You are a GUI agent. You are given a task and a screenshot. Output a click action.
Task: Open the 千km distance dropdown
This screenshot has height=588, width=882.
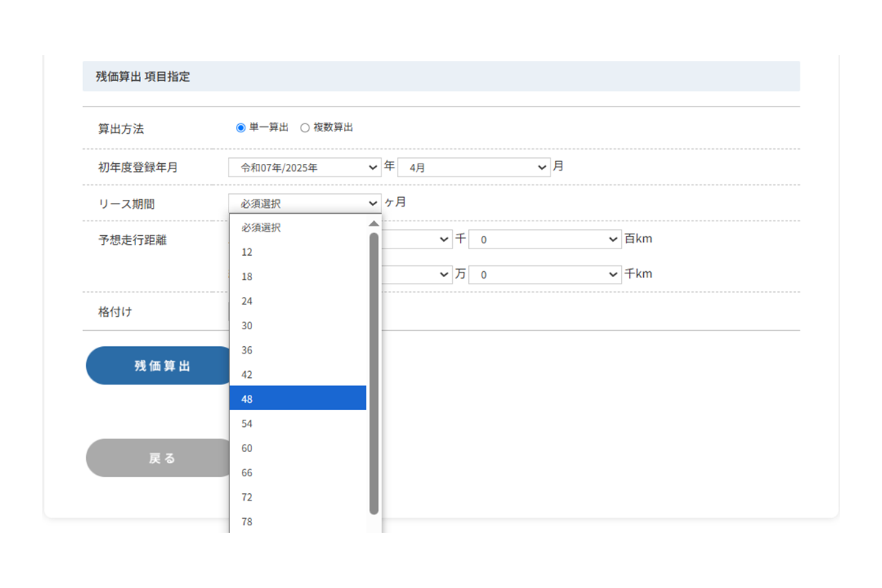point(545,274)
